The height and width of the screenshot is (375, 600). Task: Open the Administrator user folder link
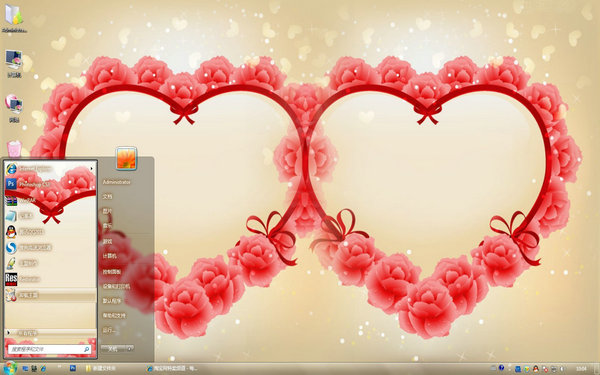click(x=117, y=182)
